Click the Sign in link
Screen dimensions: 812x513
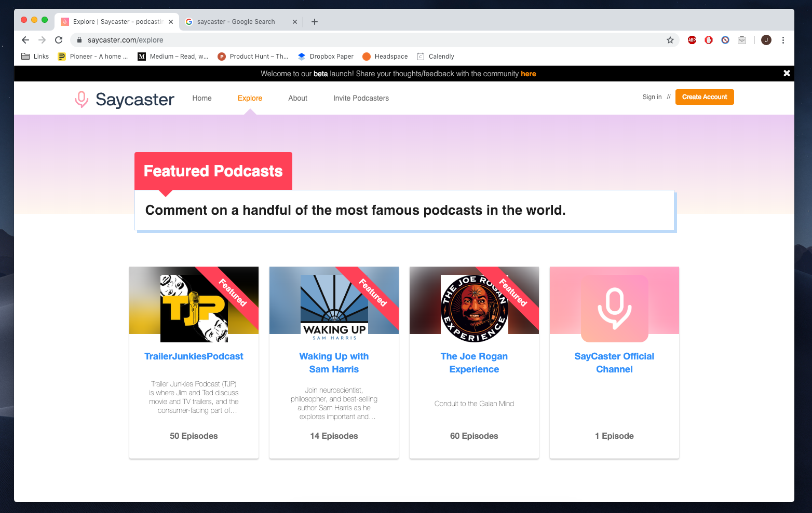652,97
